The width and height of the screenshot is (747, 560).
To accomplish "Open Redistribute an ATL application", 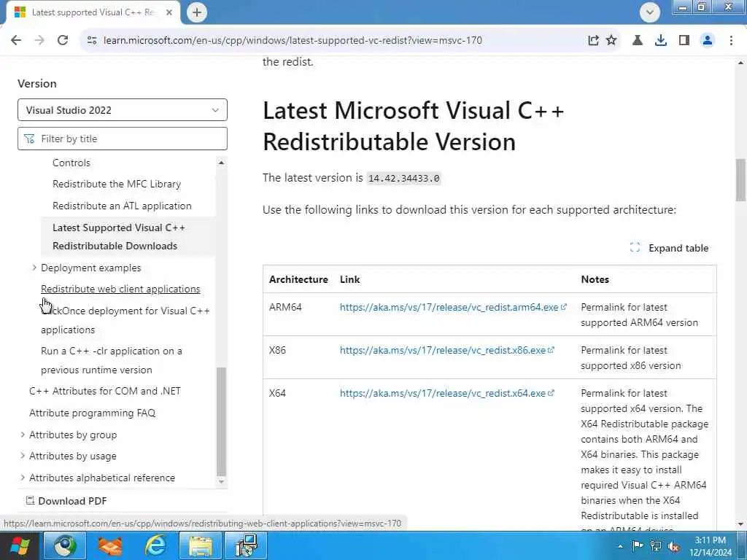I will (122, 206).
